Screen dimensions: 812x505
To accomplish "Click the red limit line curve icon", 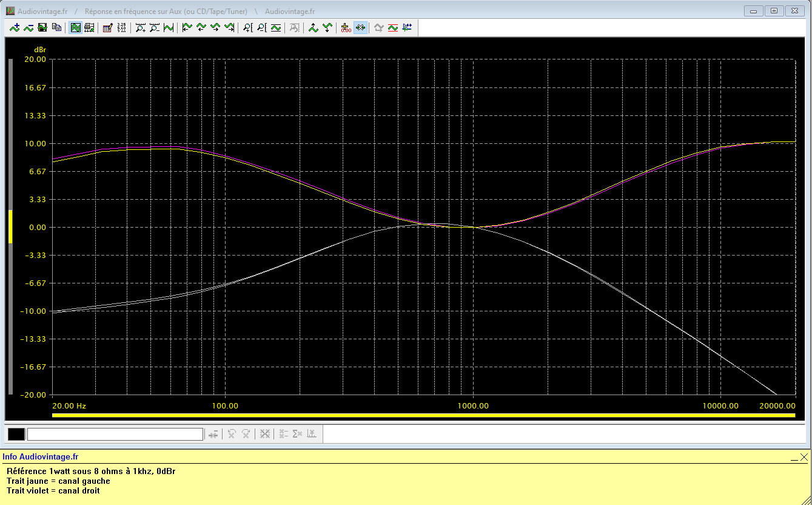I will pyautogui.click(x=392, y=27).
